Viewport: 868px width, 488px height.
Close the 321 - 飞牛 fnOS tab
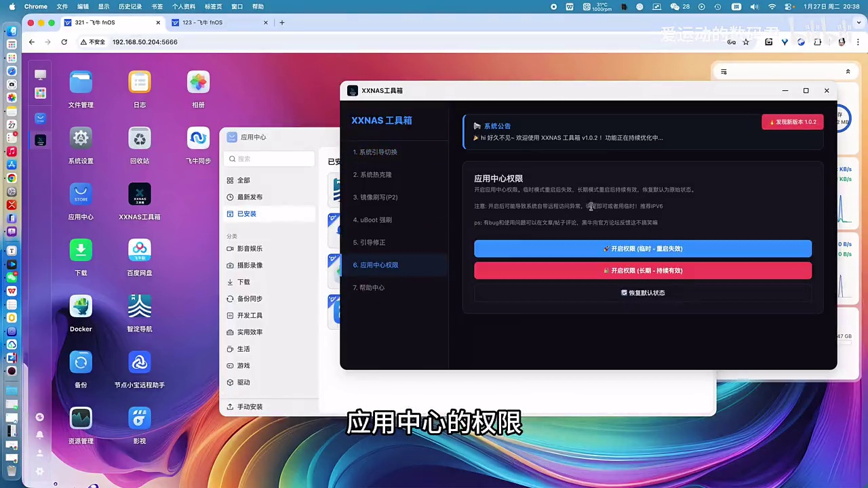point(158,22)
